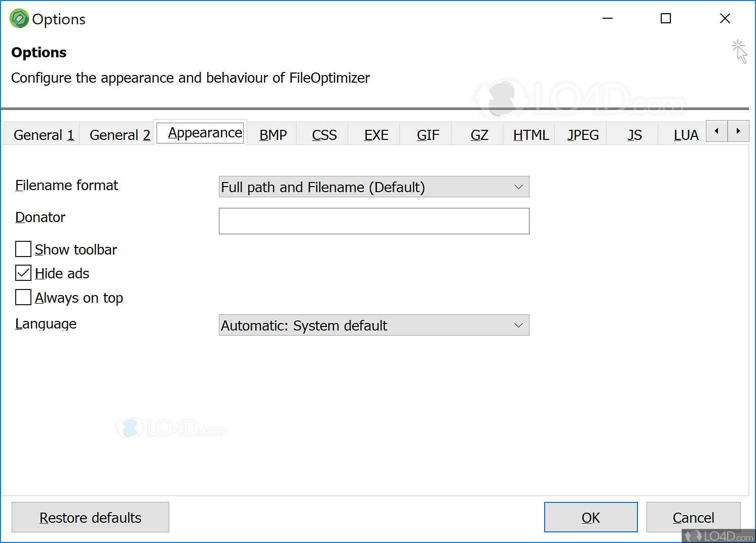The width and height of the screenshot is (756, 543).
Task: Confirm options with the OK button
Action: pyautogui.click(x=590, y=517)
